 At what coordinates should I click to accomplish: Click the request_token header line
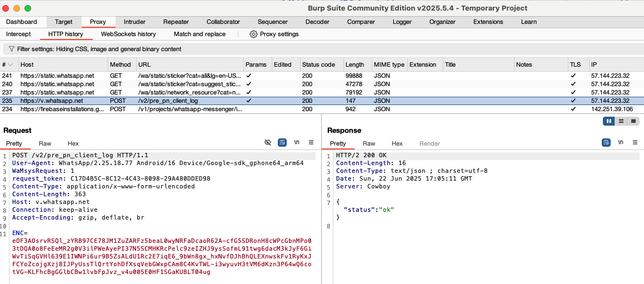pyautogui.click(x=111, y=178)
